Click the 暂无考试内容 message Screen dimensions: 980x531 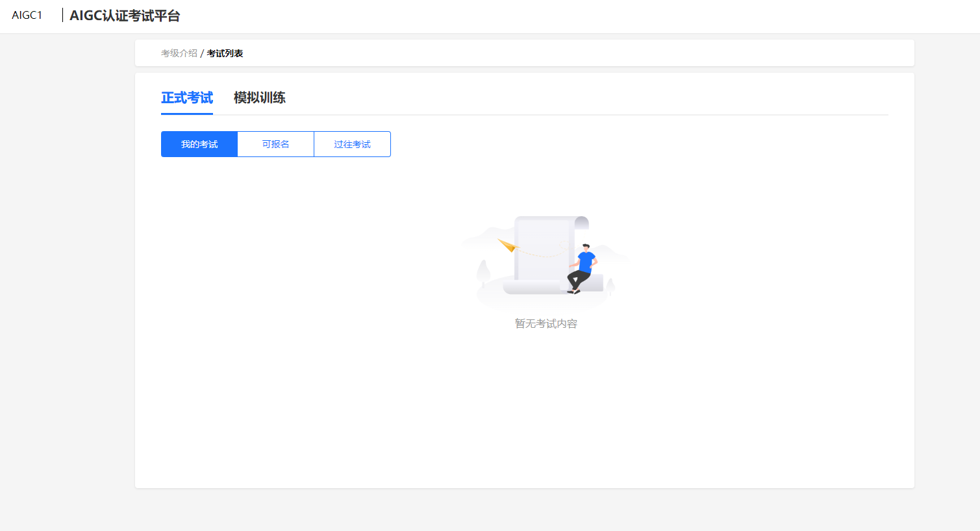coord(546,324)
